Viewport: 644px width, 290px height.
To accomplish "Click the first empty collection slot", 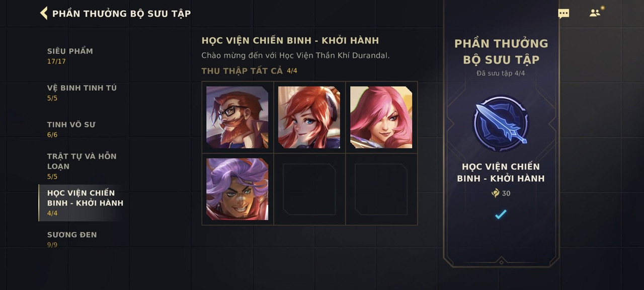I will [309, 189].
